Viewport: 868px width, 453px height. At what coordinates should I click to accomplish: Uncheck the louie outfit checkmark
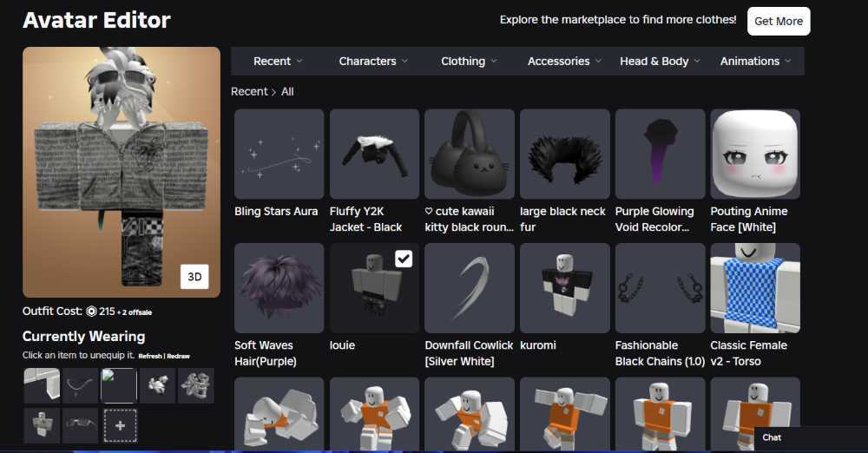(404, 259)
